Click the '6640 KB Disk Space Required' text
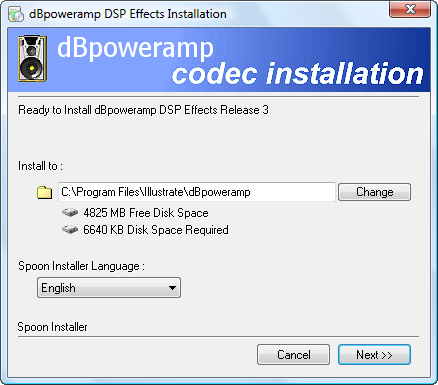 (x=156, y=230)
